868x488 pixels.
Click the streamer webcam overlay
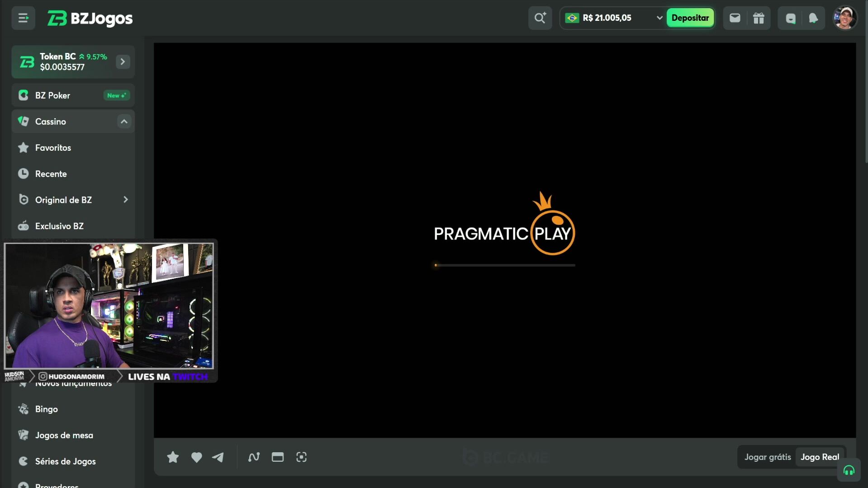(x=109, y=306)
